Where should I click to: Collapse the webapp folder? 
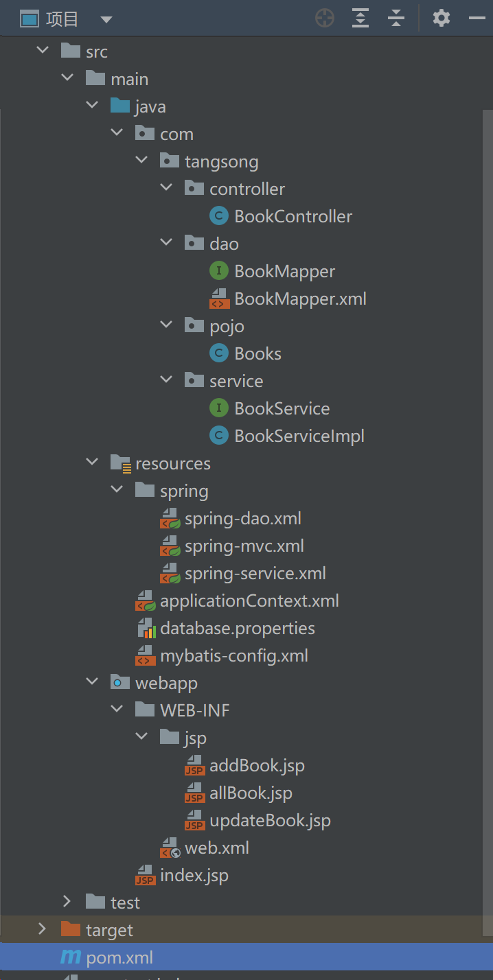click(92, 683)
